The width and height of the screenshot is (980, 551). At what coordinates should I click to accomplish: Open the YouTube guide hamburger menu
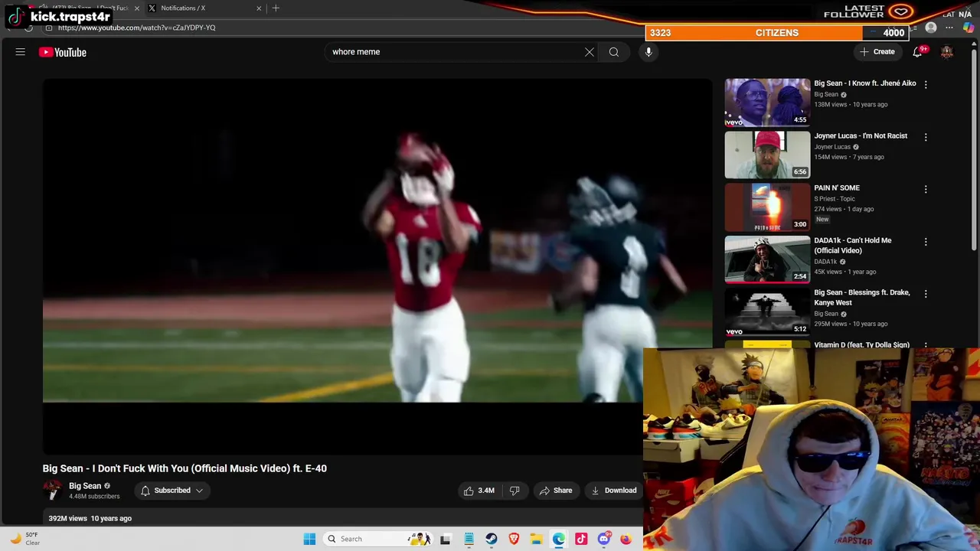coord(21,52)
